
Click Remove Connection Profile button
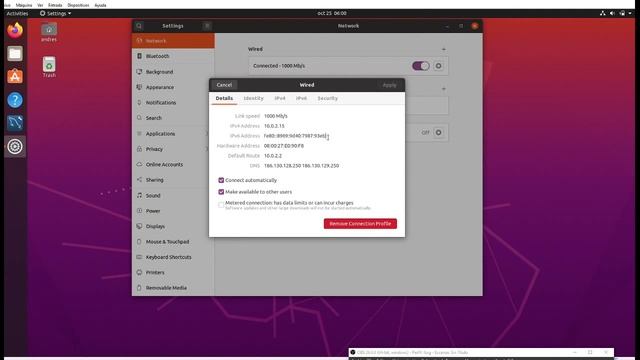[x=360, y=224]
